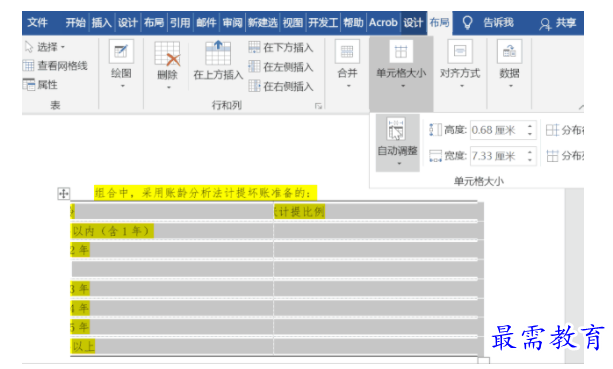Open the 帮助 ribbon tab

coord(353,23)
